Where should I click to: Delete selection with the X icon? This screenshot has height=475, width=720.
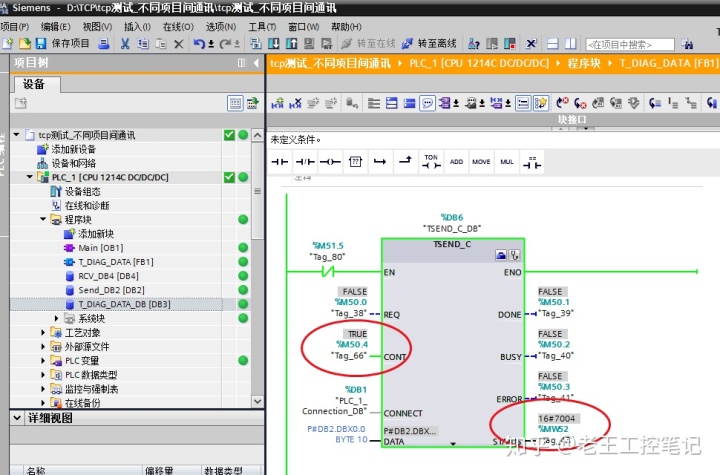pos(179,44)
